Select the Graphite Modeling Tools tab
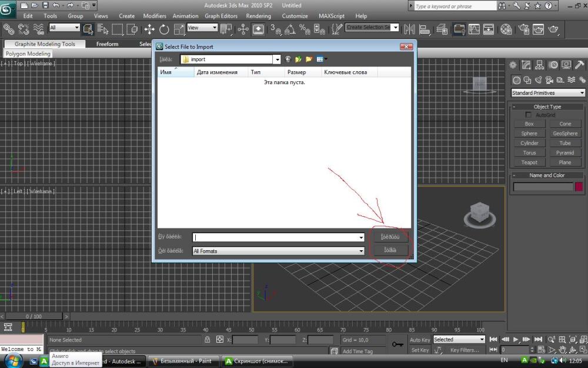Screen dimensions: 588x368 (45, 44)
